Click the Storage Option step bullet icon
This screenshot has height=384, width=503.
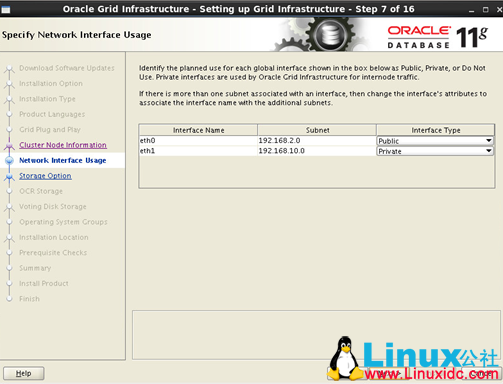[9, 176]
